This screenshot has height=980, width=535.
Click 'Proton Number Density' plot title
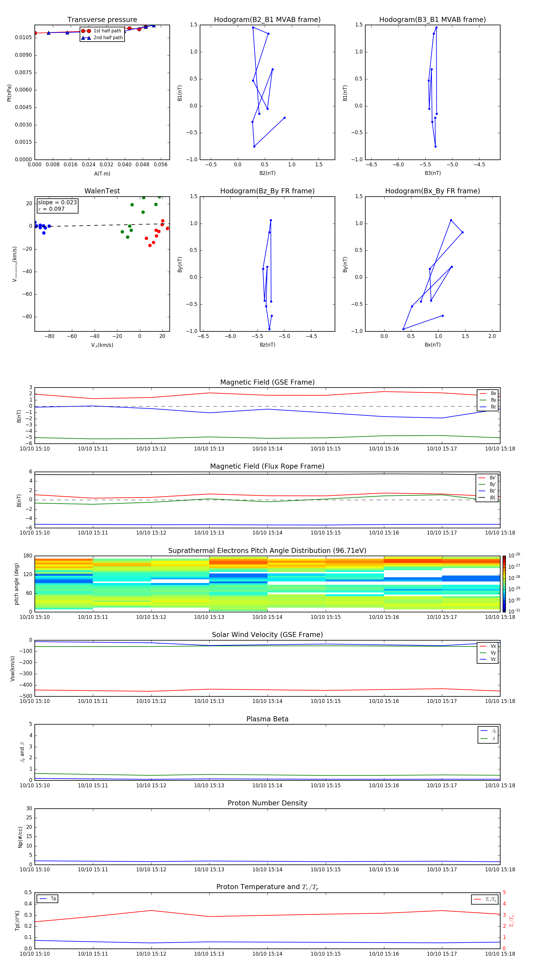click(x=267, y=803)
